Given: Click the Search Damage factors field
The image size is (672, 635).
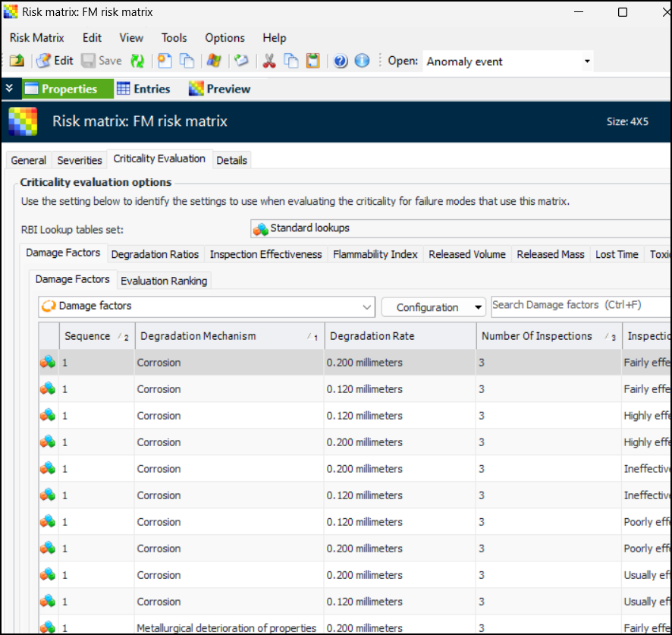Looking at the screenshot, I should [x=580, y=306].
